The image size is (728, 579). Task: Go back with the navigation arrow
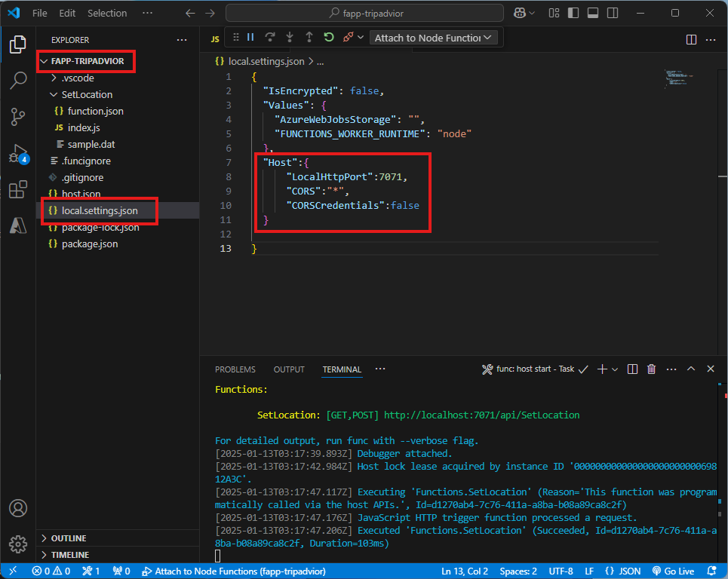point(190,13)
